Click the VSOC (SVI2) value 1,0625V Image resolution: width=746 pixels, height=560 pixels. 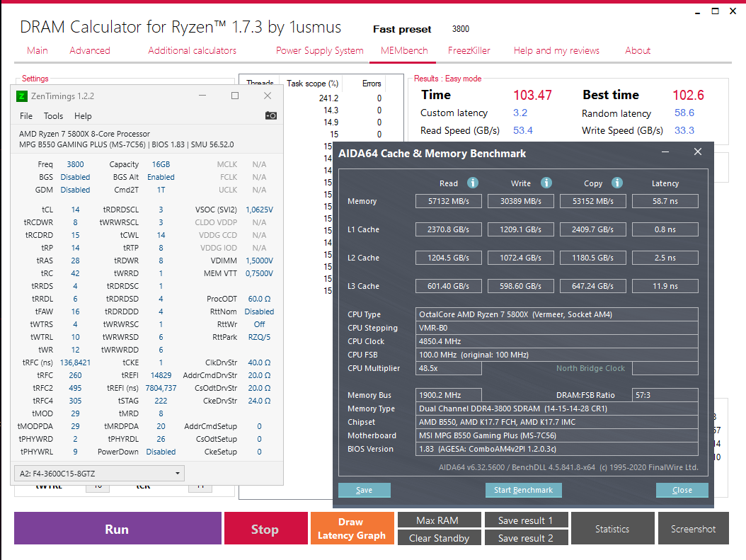tap(259, 210)
